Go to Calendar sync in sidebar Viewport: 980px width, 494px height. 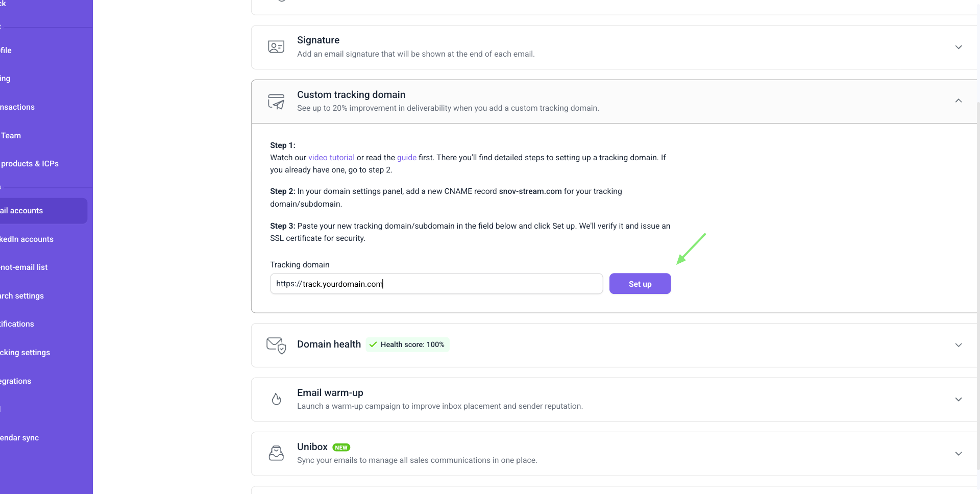(x=19, y=438)
